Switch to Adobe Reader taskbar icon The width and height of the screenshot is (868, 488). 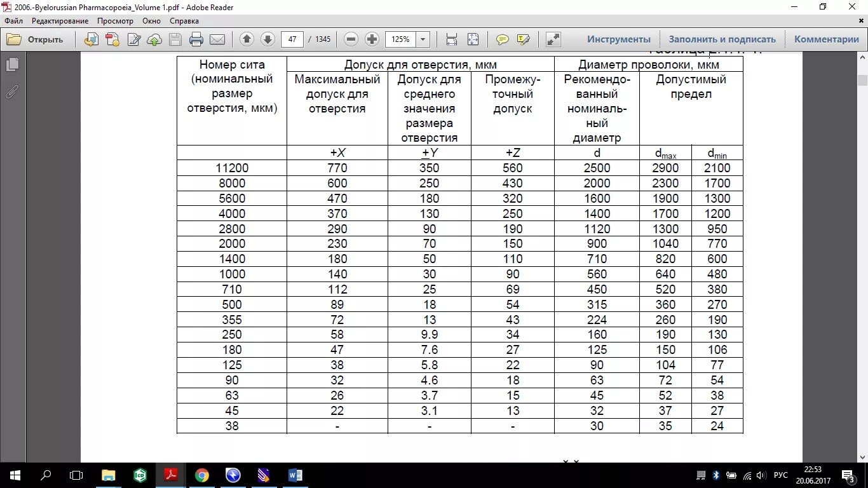point(171,475)
